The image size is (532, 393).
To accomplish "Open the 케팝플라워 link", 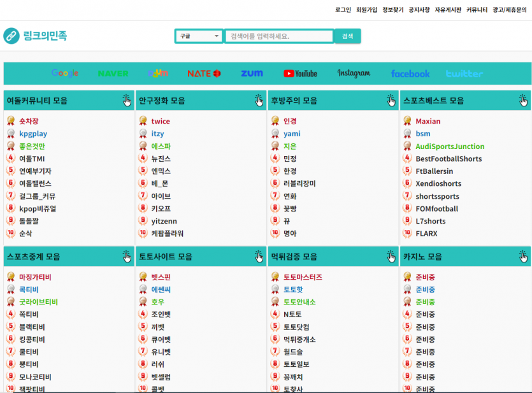I will [168, 233].
